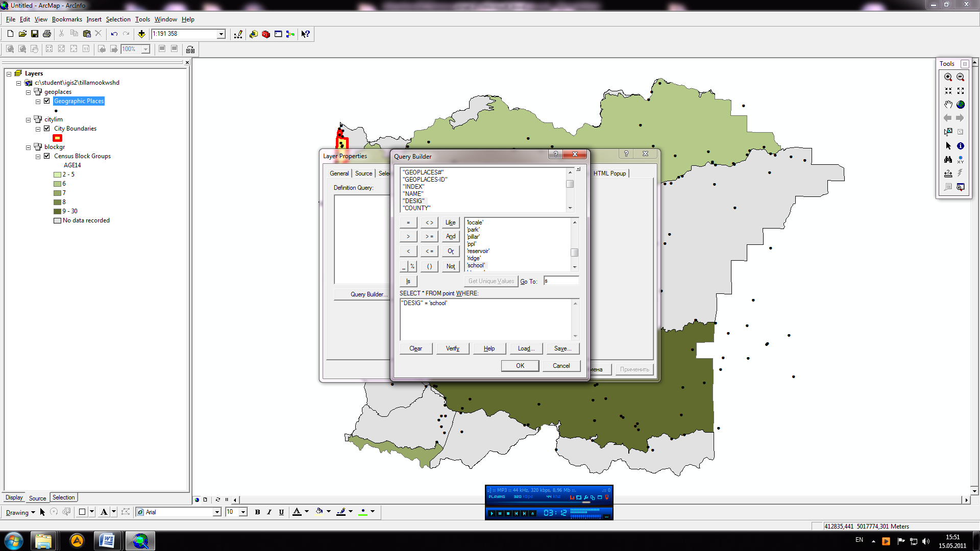Click Cancel in the Query Builder
The height and width of the screenshot is (551, 980).
coord(561,366)
